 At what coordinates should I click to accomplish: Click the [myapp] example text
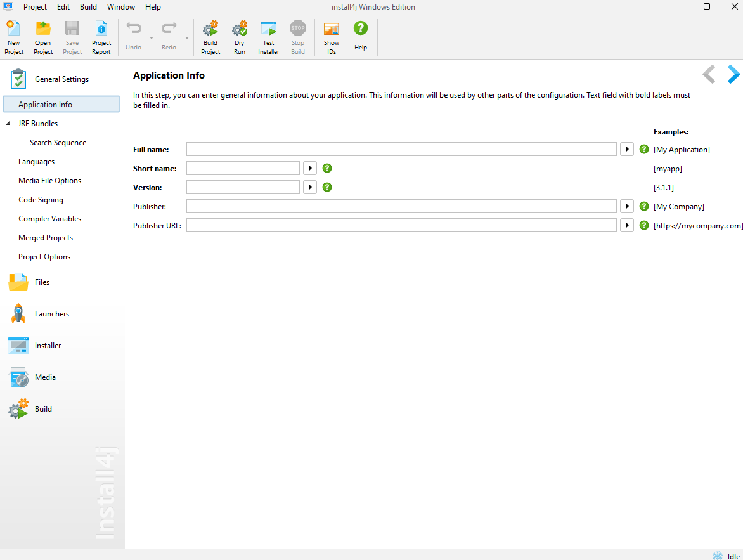pyautogui.click(x=668, y=169)
